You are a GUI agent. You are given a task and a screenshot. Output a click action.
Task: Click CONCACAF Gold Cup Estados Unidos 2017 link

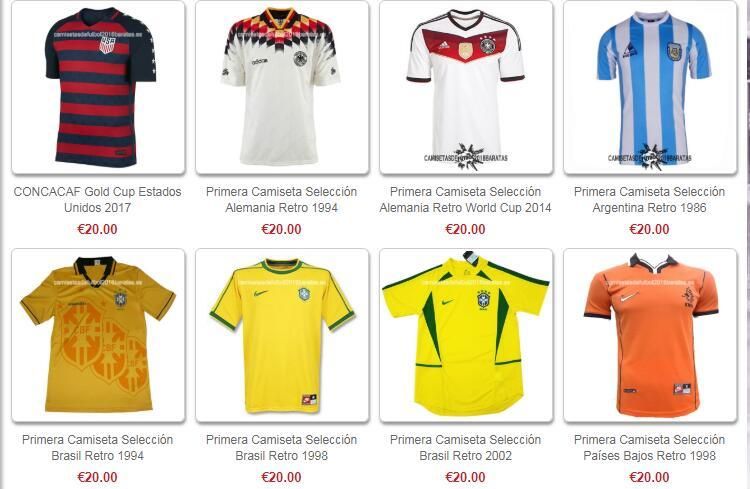click(x=98, y=200)
